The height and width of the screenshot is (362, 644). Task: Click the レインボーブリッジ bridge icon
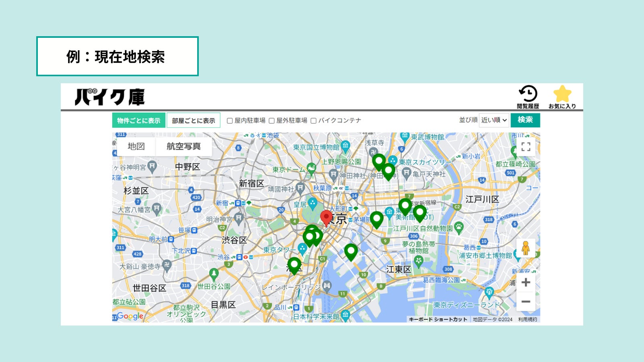(x=327, y=286)
